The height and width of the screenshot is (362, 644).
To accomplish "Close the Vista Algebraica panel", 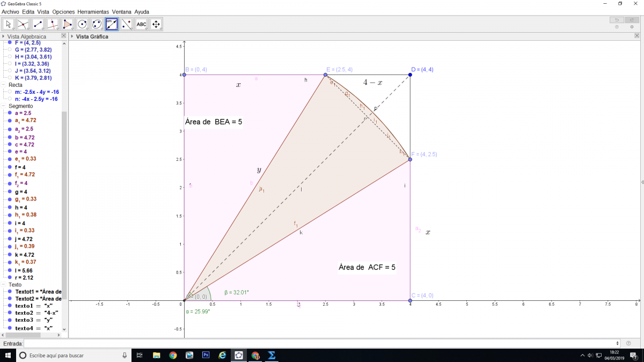I will 64,36.
